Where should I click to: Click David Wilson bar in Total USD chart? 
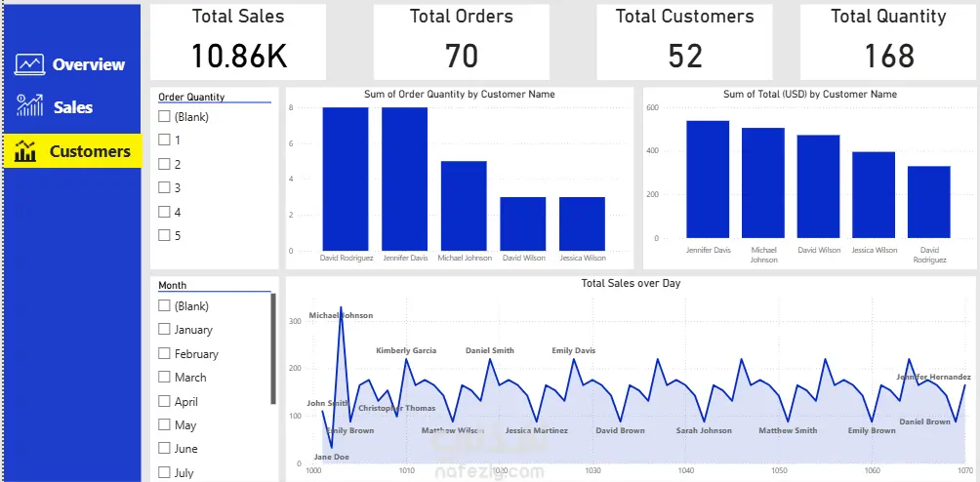(818, 186)
